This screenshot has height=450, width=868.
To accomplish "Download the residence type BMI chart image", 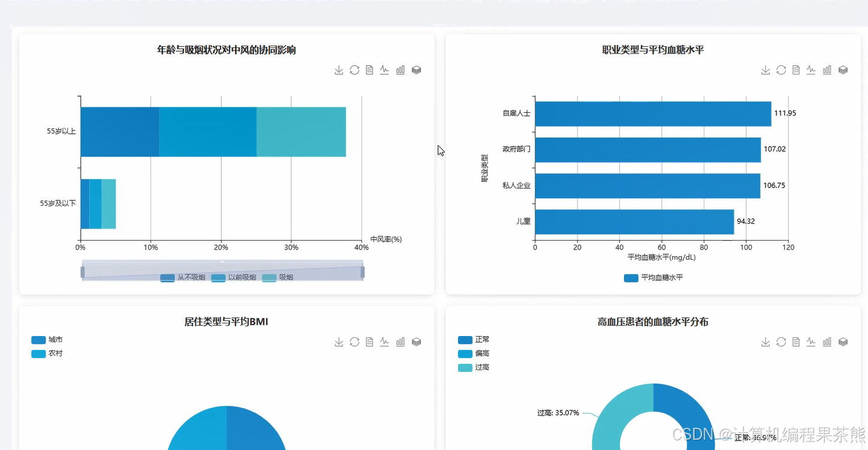I will (339, 342).
